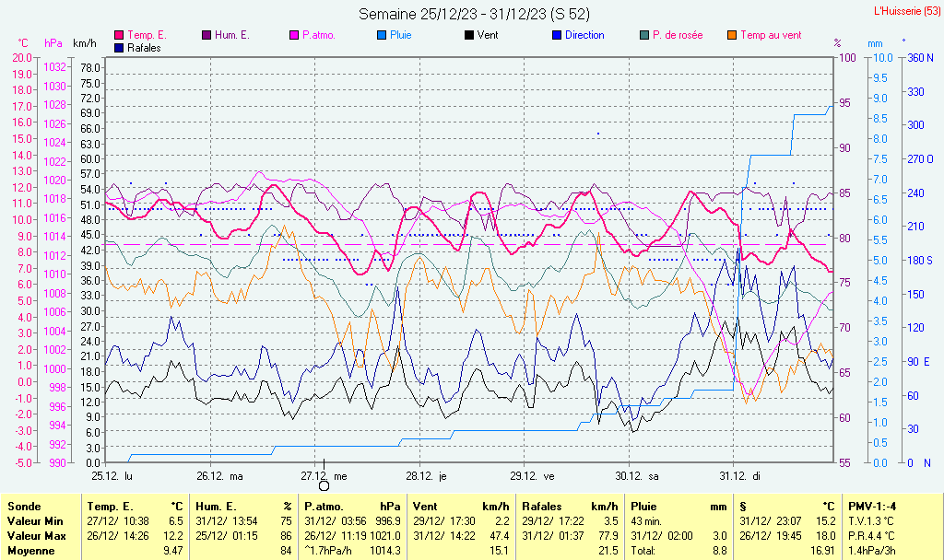944x560 pixels.
Task: Click the T.V.1.3 °C value
Action: coord(871,521)
